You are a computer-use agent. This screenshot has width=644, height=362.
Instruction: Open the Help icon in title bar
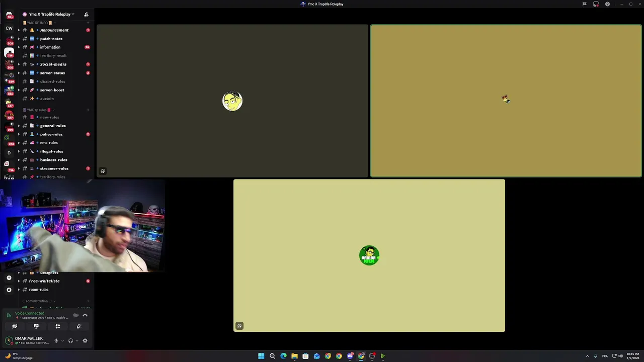(x=607, y=4)
